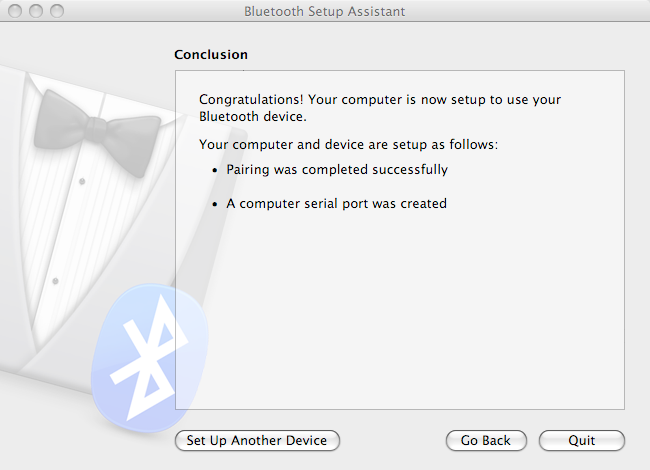Select the Conclusion heading
Viewport: 650px width, 470px height.
coord(211,55)
